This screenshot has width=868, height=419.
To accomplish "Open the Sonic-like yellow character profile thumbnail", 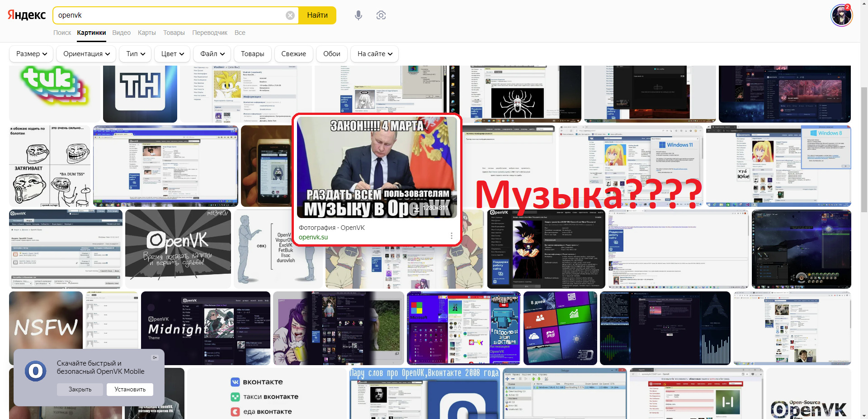I will coord(246,94).
